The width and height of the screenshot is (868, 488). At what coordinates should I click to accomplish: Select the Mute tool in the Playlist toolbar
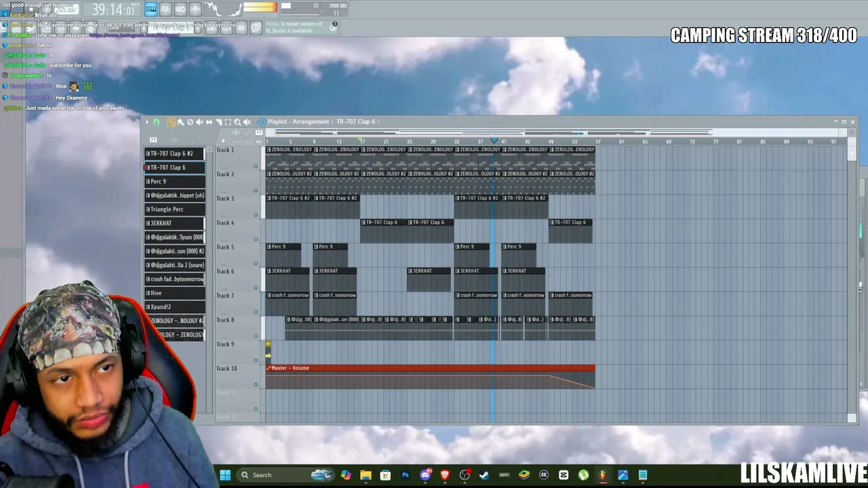click(199, 122)
